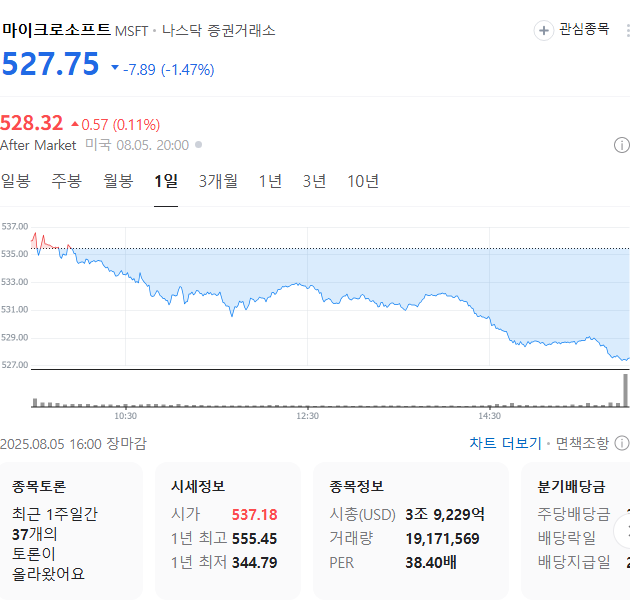
Task: Click the current price 527.75
Action: (50, 64)
